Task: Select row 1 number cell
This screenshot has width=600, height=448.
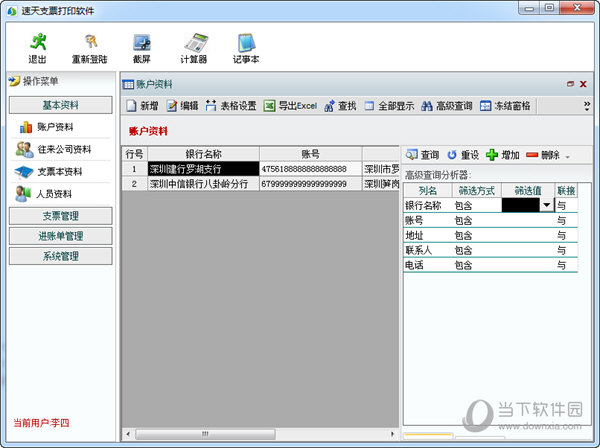Action: [134, 169]
